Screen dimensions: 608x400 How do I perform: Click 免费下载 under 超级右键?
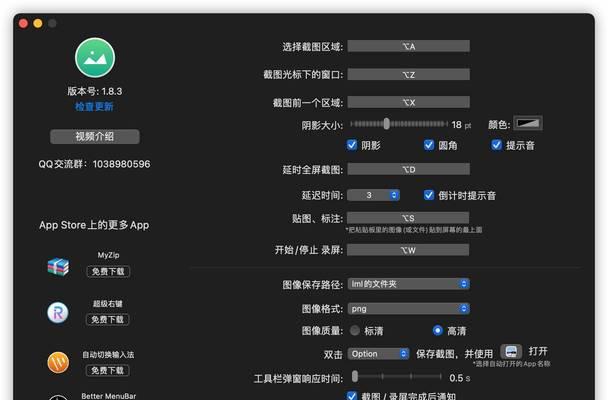point(107,320)
